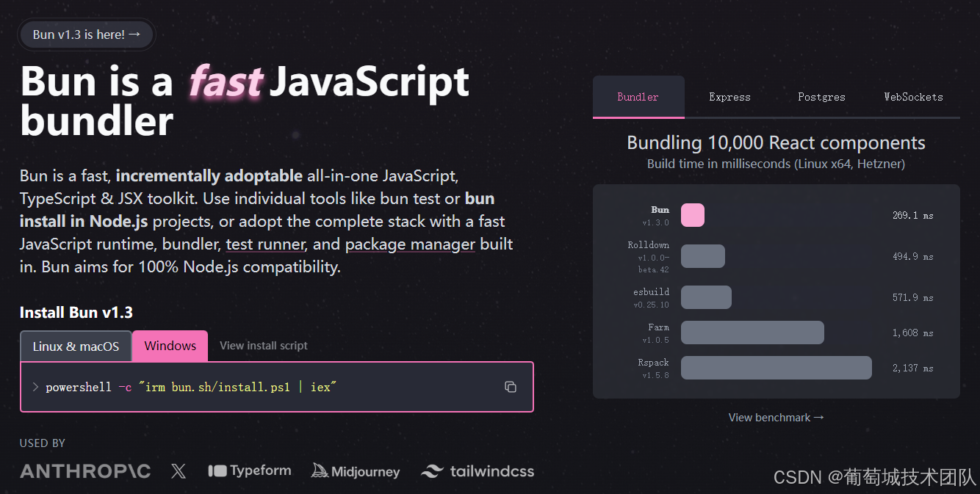Screen dimensions: 980x494
Task: Click the pink Bun benchmark bar
Action: pyautogui.click(x=692, y=215)
